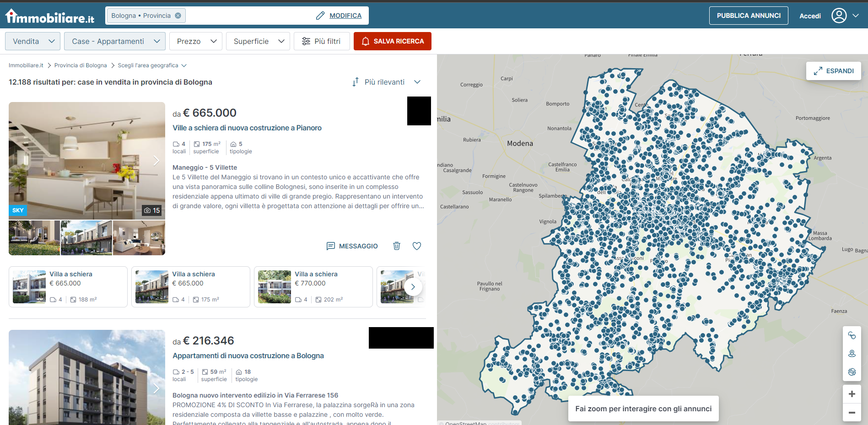Click Provincia di Bologna breadcrumb
Viewport: 868px width, 425px height.
[x=81, y=65]
